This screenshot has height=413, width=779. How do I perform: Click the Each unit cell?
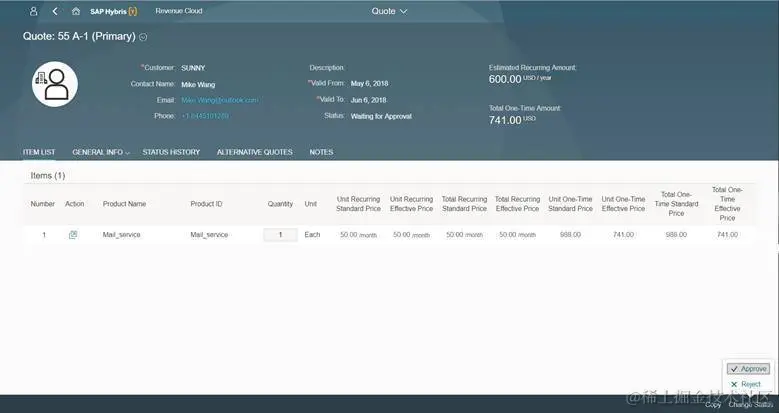click(312, 235)
